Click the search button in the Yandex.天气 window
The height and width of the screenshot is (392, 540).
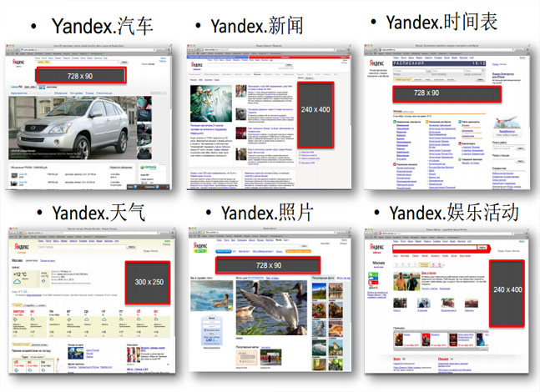point(131,247)
